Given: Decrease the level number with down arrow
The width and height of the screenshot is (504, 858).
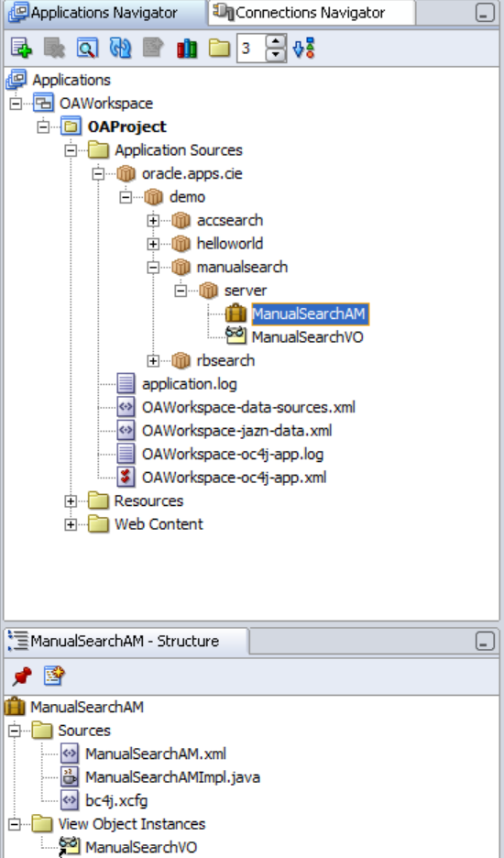Looking at the screenshot, I should [276, 55].
